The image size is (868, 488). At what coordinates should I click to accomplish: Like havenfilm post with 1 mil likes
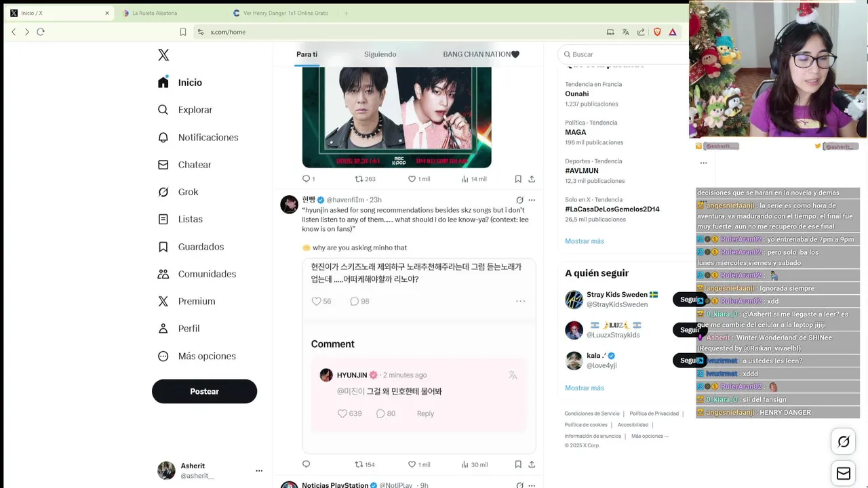tap(419, 464)
